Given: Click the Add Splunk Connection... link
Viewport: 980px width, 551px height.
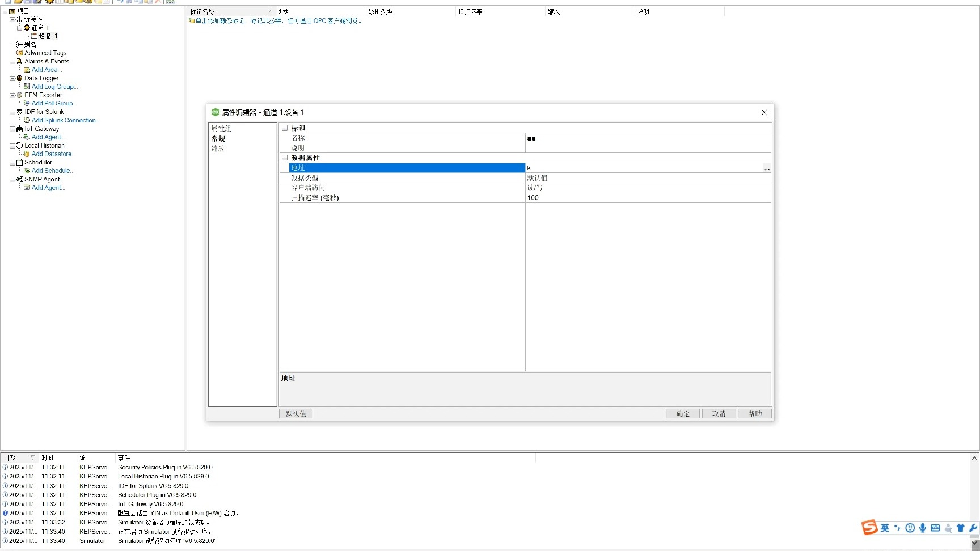Looking at the screenshot, I should point(66,120).
